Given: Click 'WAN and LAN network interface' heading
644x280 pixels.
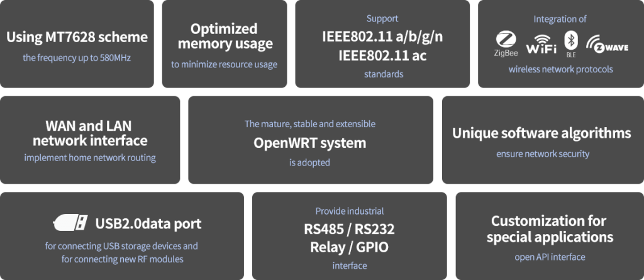Looking at the screenshot, I should [90, 133].
